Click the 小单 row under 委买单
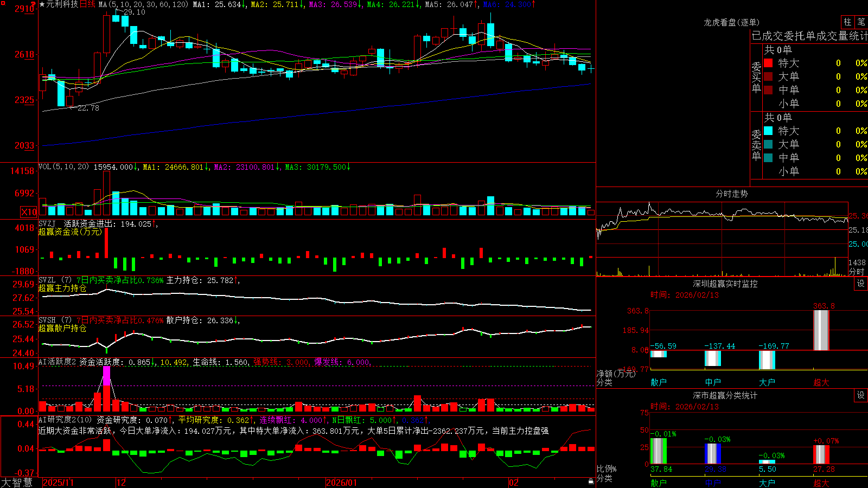Viewport: 868px width, 488px height. pos(815,104)
